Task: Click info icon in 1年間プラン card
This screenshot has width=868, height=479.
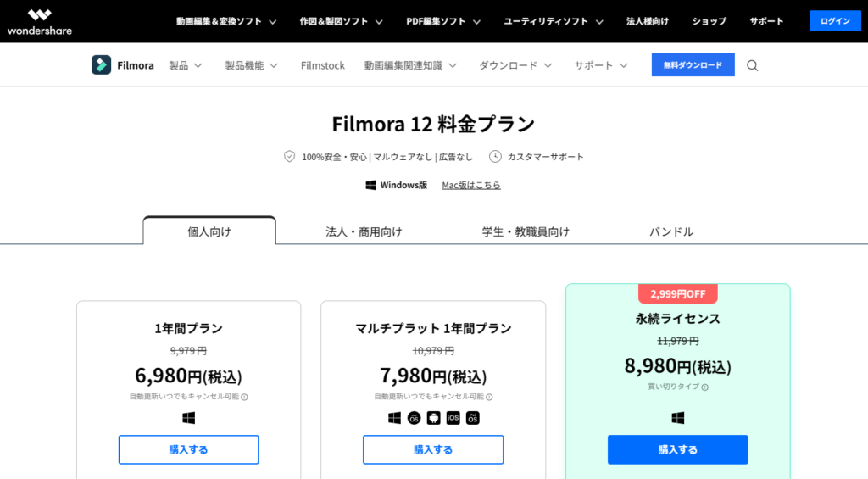Action: [244, 397]
